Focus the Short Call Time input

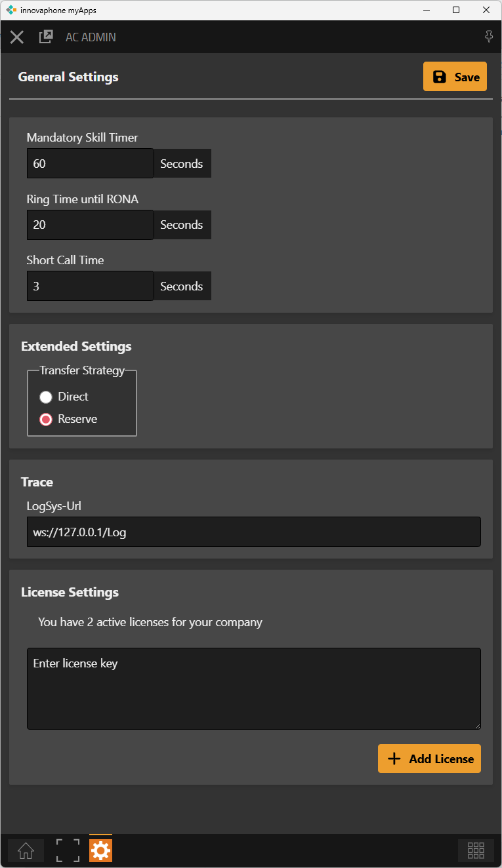click(90, 286)
